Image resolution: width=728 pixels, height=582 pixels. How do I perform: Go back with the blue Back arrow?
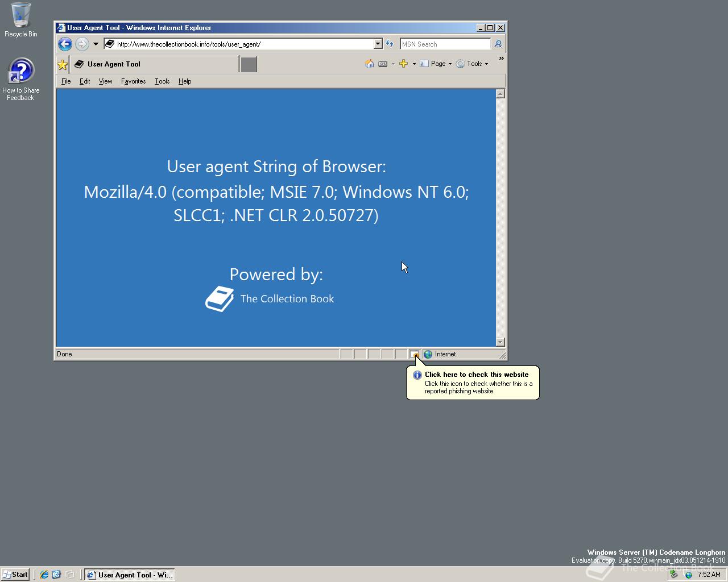pos(65,44)
